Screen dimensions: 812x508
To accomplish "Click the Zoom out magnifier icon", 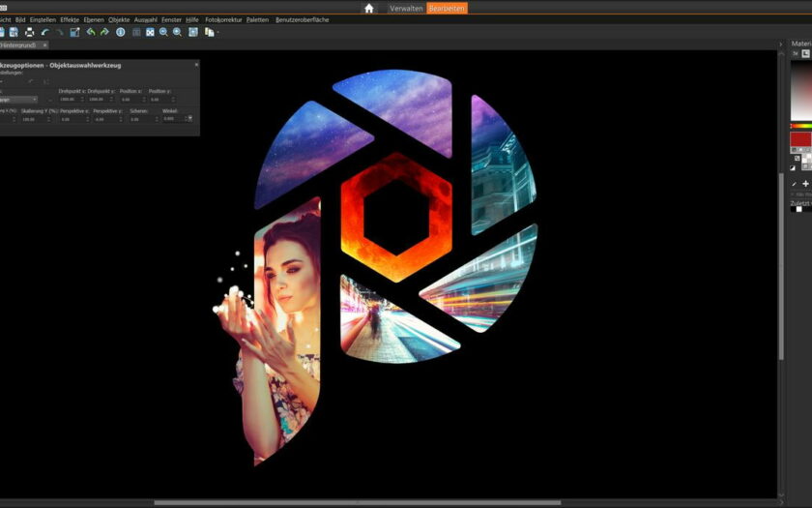I will point(163,32).
